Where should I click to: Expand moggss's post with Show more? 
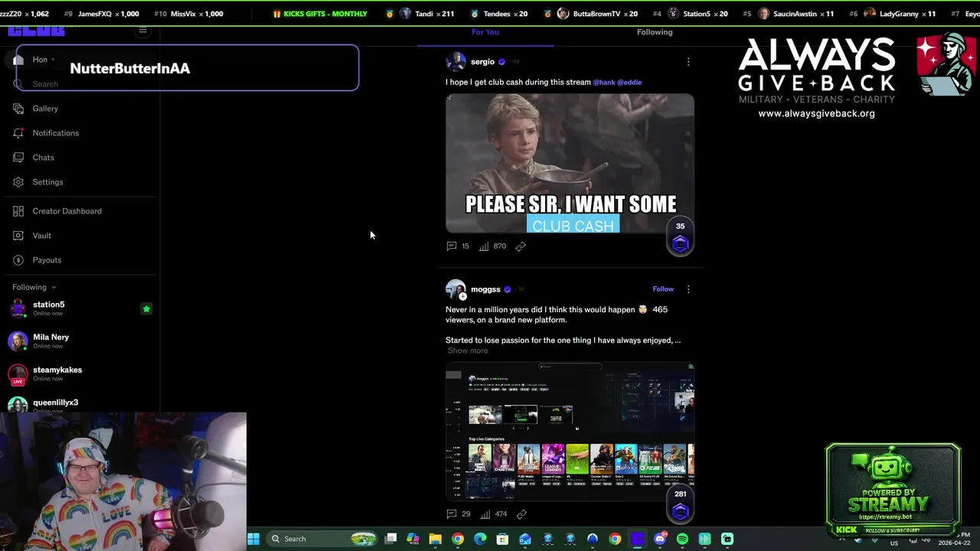point(468,350)
